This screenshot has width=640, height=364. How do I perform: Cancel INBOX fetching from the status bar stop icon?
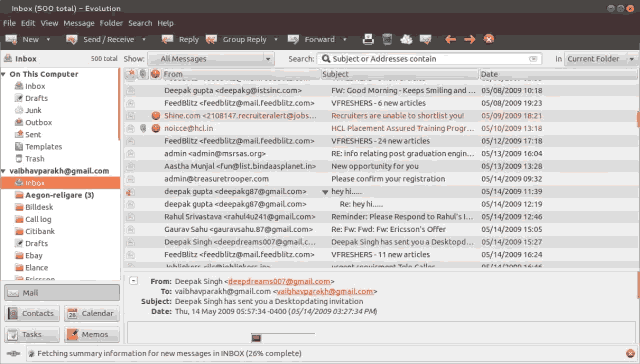pyautogui.click(x=630, y=353)
